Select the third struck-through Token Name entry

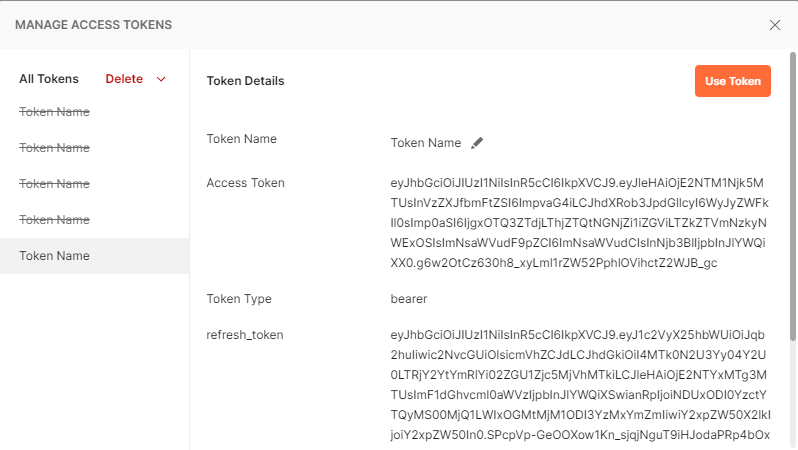pyautogui.click(x=54, y=184)
